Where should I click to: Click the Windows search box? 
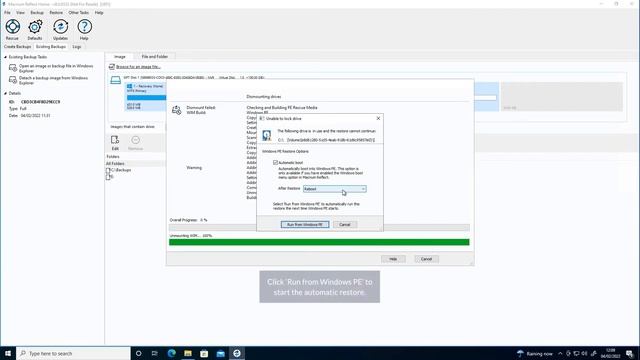coord(73,353)
